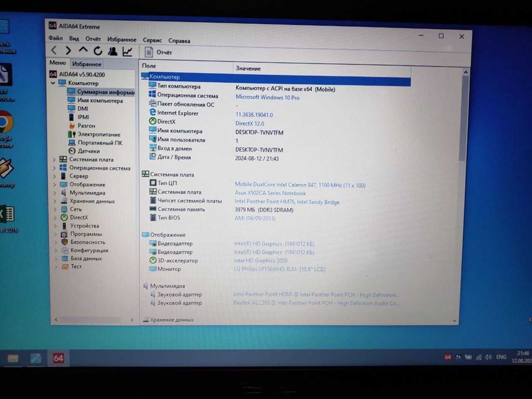Expand the Сеть tree node
Viewport: 532px width, 399px height.
click(x=55, y=209)
